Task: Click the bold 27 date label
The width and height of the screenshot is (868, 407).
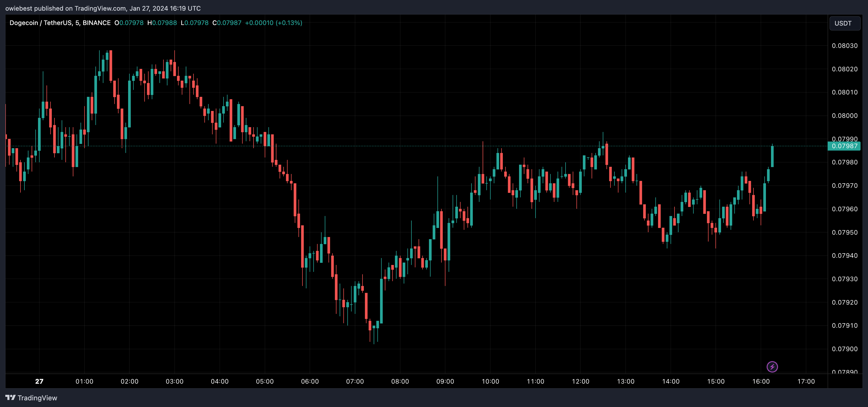Action: click(x=39, y=381)
